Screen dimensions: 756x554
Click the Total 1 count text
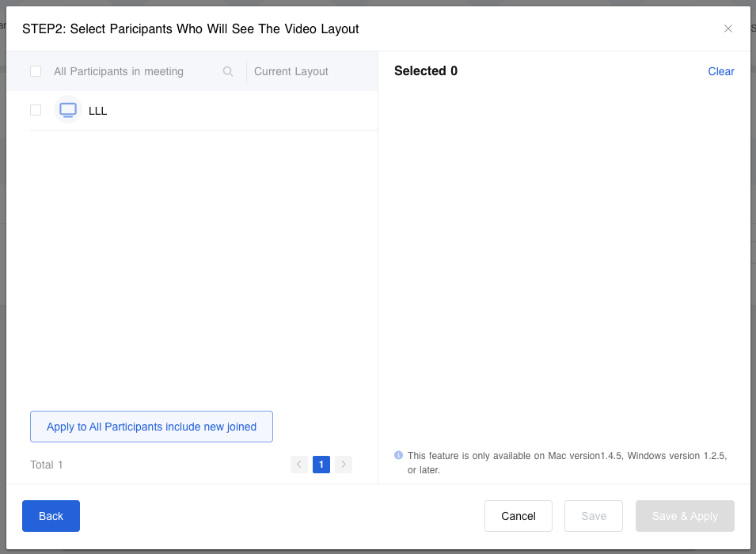coord(47,465)
